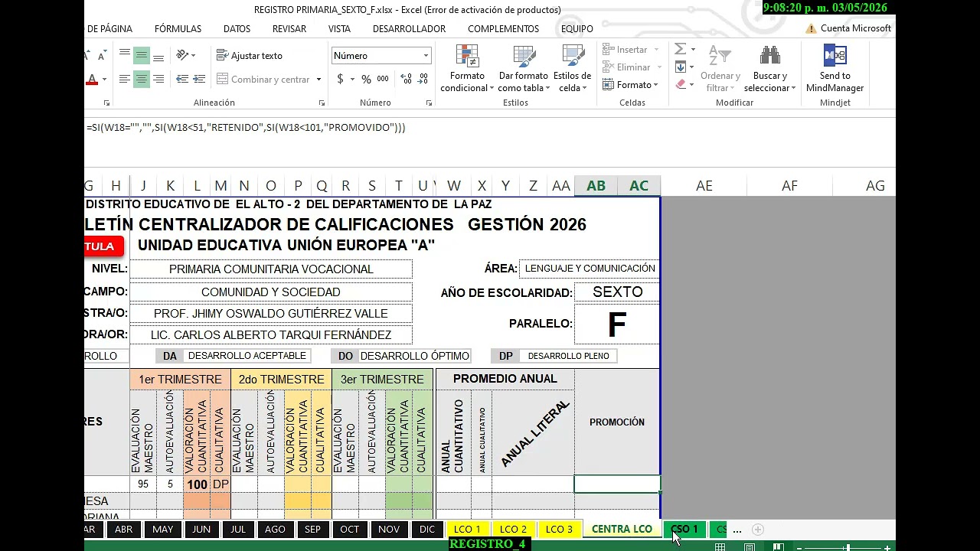The width and height of the screenshot is (980, 551).
Task: Toggle Ajustar texto wrap option
Action: pos(250,55)
